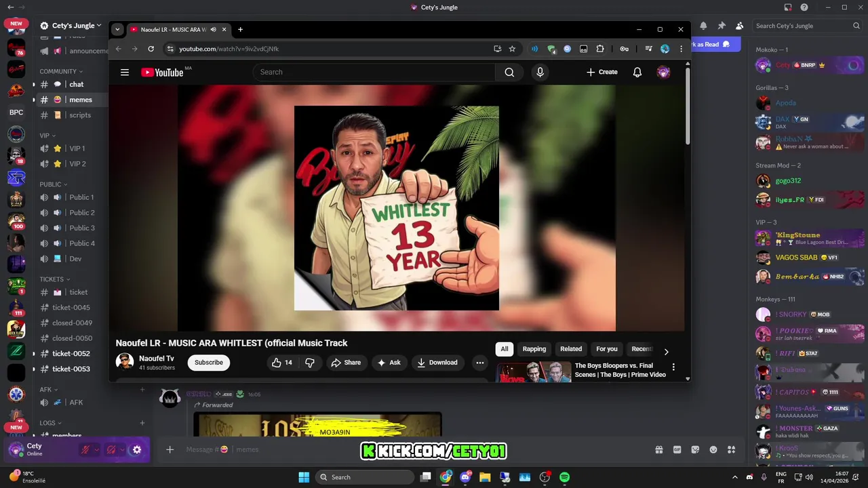Open Naoufel Tv channel link
868x488 pixels.
pyautogui.click(x=157, y=359)
